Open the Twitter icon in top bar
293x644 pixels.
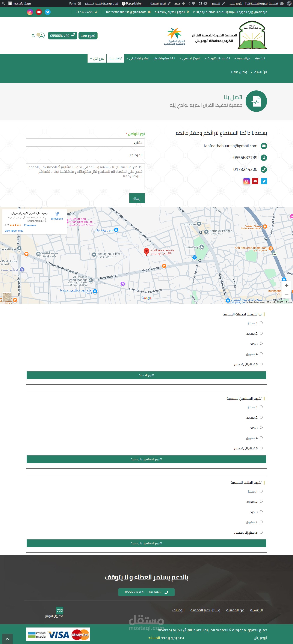click(48, 12)
